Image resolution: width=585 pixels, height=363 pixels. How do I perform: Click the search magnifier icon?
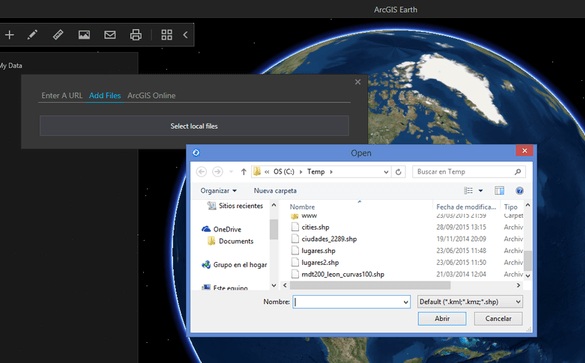pyautogui.click(x=518, y=172)
